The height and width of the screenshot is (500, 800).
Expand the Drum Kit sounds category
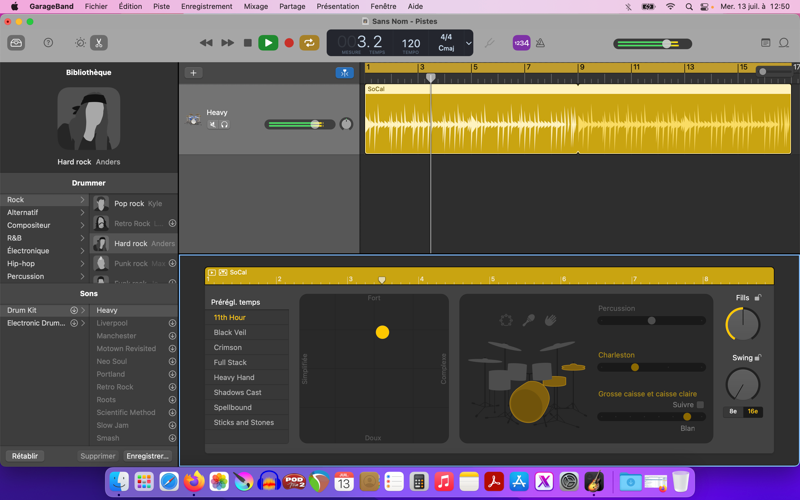click(x=83, y=310)
